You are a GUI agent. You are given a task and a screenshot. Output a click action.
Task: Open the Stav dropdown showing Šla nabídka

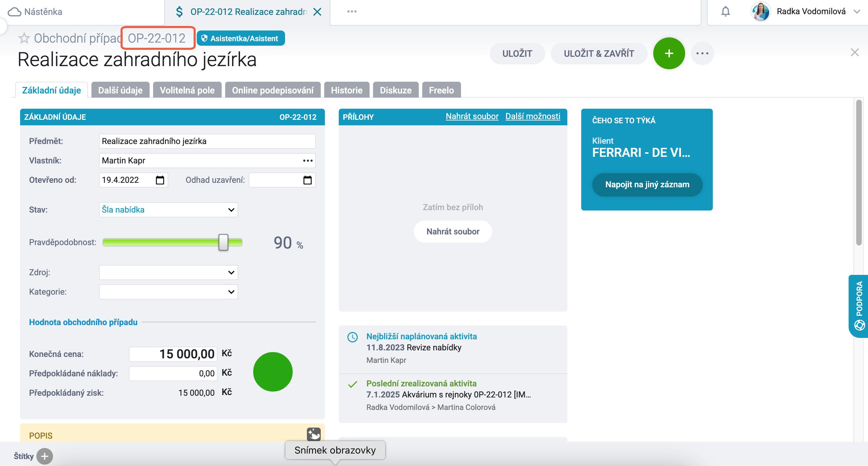pos(168,210)
